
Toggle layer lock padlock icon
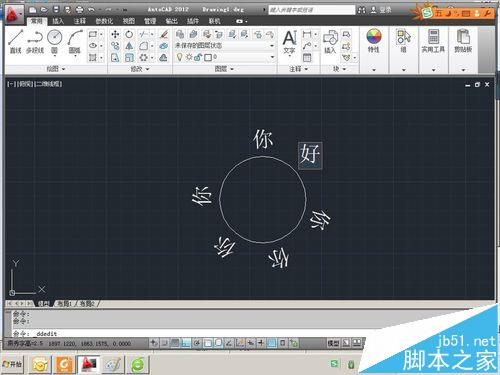tap(197, 58)
